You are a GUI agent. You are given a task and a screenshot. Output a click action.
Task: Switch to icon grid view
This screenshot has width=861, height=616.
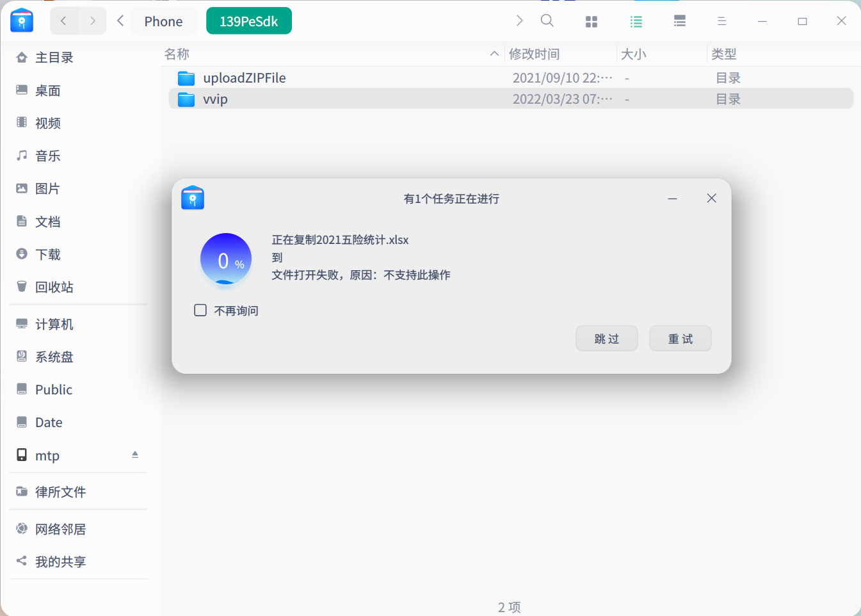591,22
